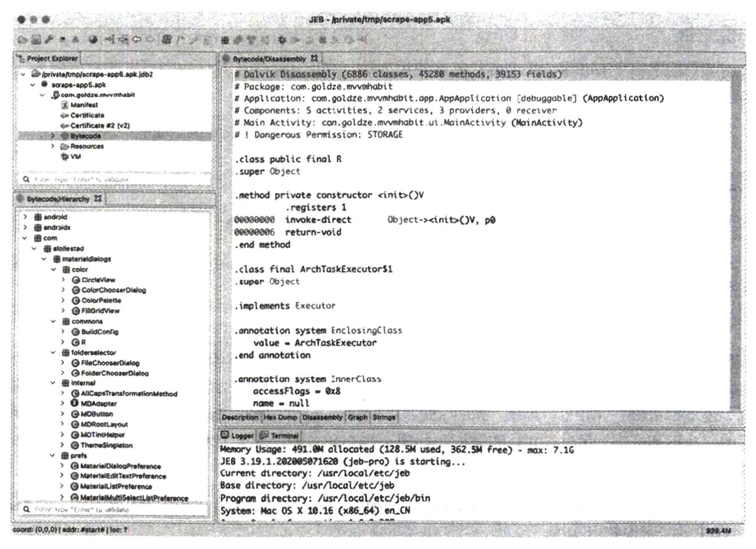
Task: Collapse the materialdialogs package node
Action: [x=44, y=259]
